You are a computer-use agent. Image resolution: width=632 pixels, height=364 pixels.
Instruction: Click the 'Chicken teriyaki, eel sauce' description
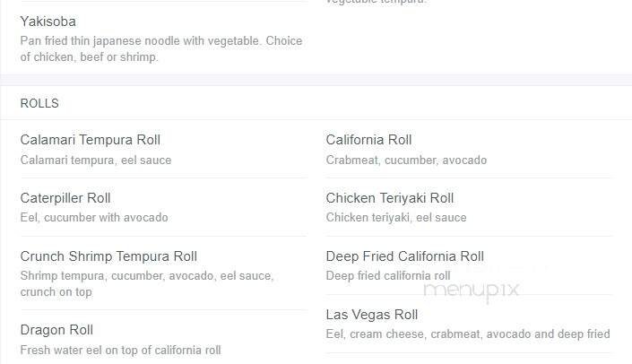coord(395,217)
